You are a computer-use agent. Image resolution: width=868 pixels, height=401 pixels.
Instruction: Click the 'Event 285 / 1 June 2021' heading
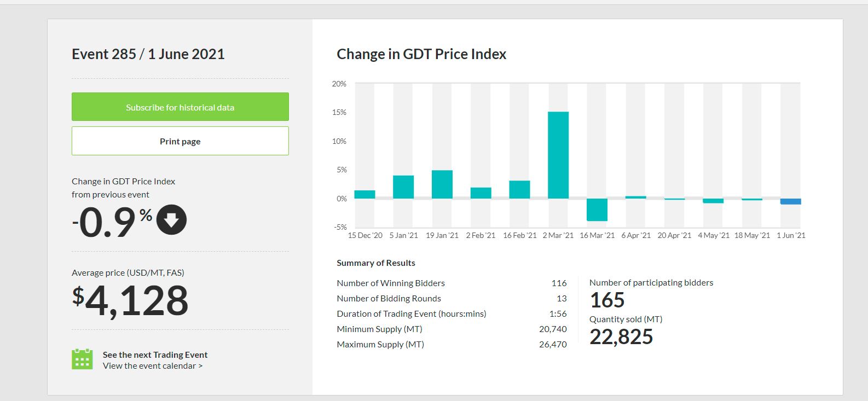[148, 54]
